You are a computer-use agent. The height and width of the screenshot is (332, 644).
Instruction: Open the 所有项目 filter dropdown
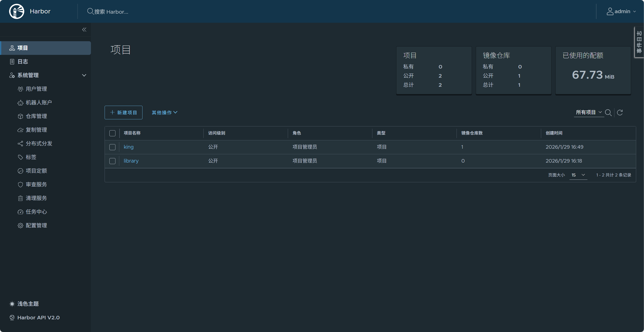tap(589, 112)
